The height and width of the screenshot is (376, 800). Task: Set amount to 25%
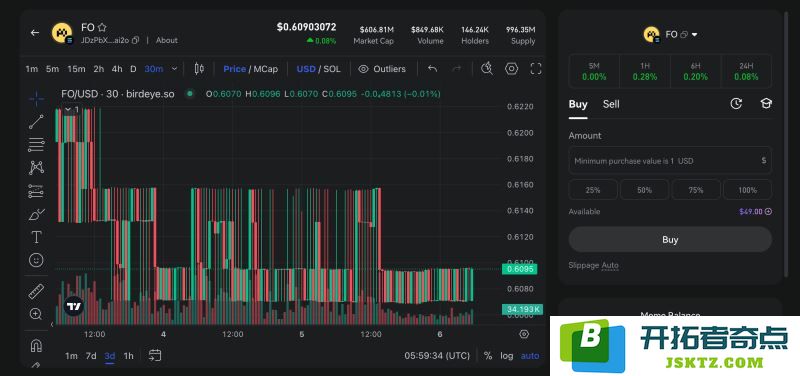point(593,190)
